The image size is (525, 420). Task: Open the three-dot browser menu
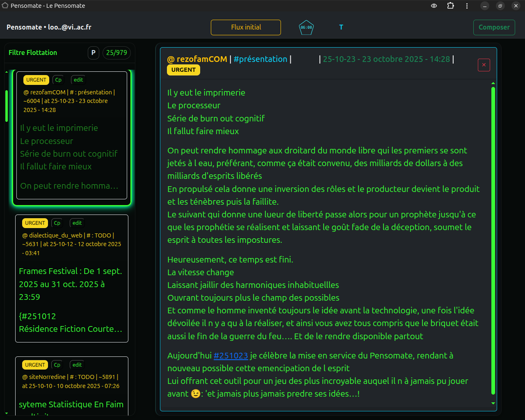pos(467,6)
